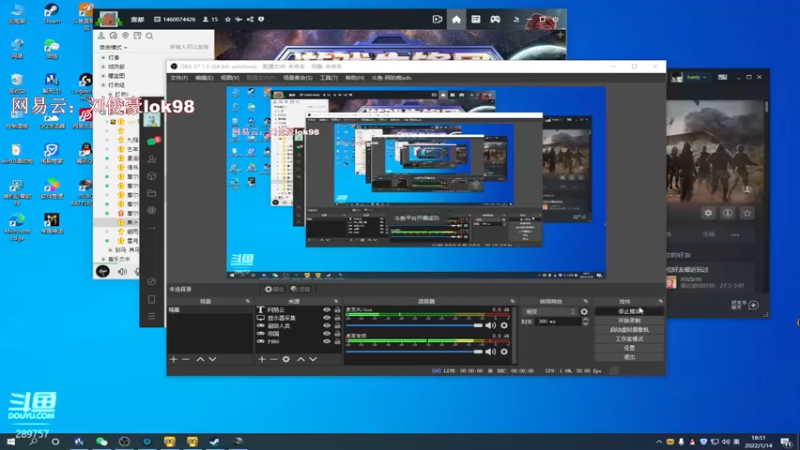Open desktop audio settings gear

pyautogui.click(x=504, y=352)
